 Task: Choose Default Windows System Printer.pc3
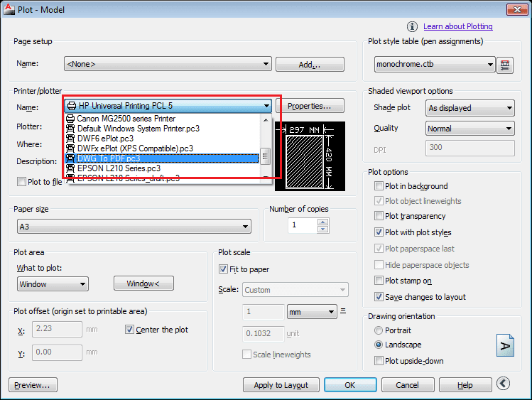[x=162, y=129]
